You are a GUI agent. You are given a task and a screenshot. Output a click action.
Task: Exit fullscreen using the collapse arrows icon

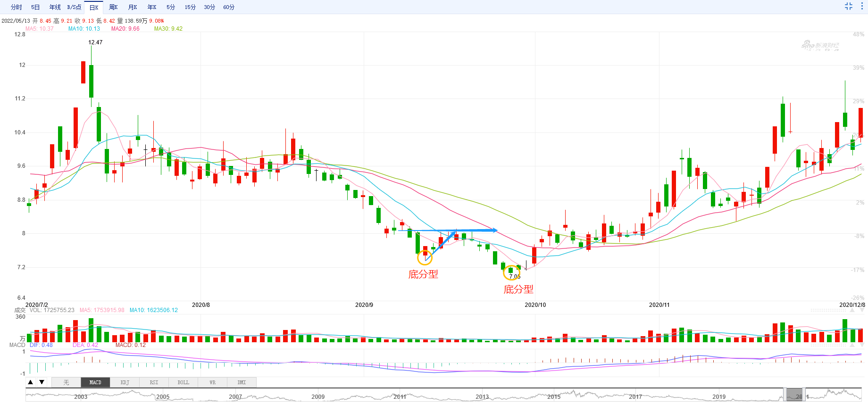click(x=849, y=6)
